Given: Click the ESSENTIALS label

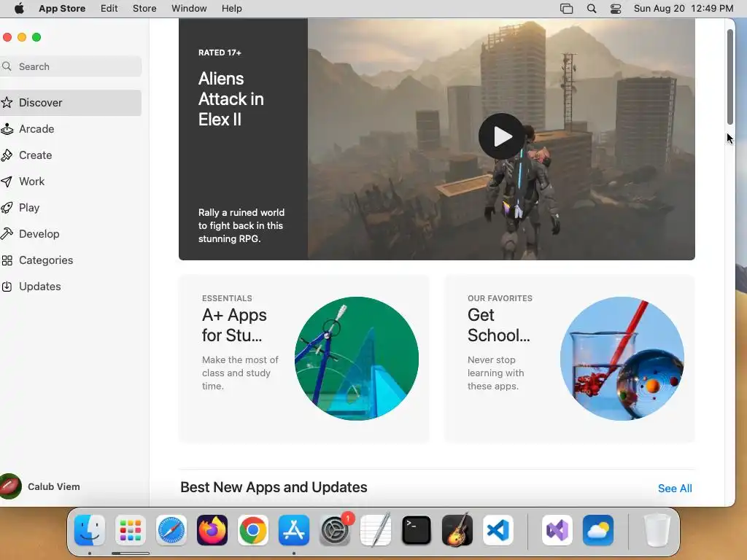Looking at the screenshot, I should click(x=227, y=298).
